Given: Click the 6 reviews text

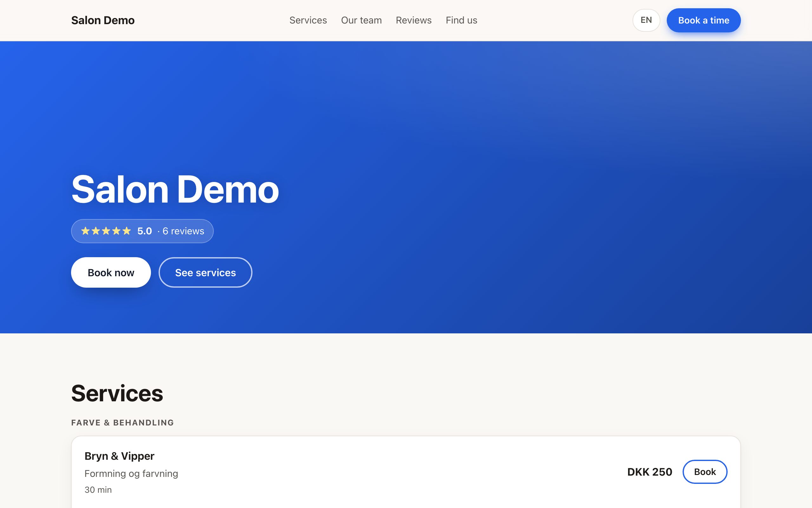Looking at the screenshot, I should coord(183,231).
